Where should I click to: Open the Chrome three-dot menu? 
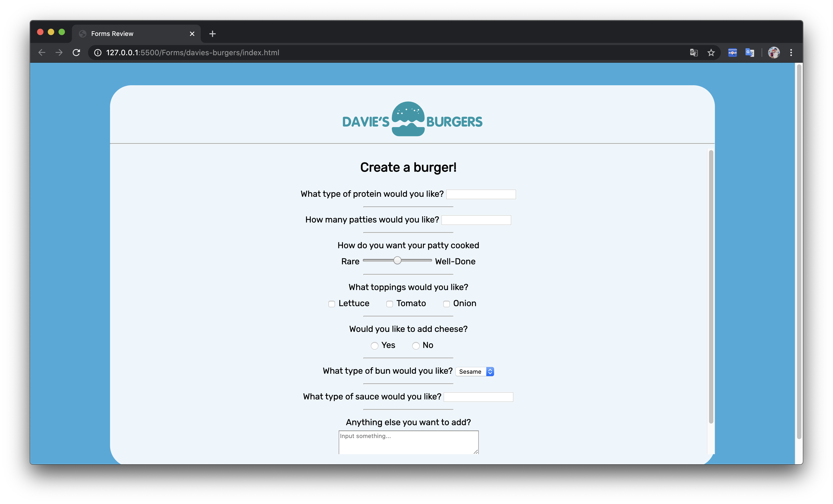pyautogui.click(x=791, y=53)
